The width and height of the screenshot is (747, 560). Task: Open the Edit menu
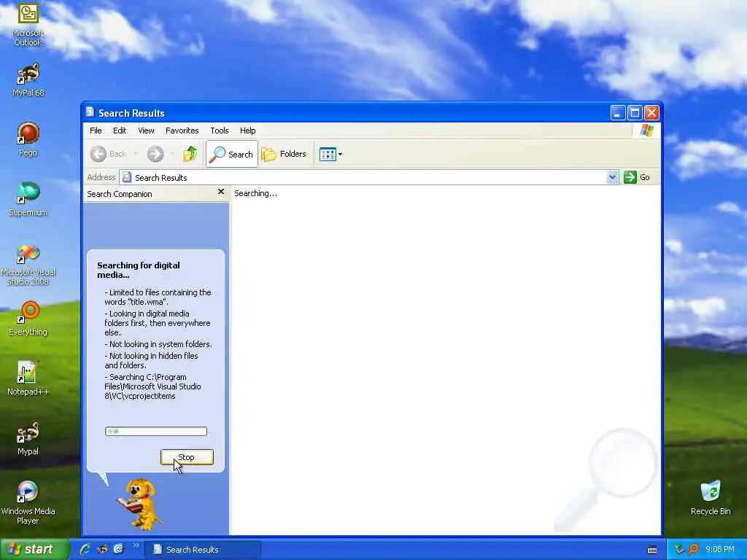[x=120, y=131]
